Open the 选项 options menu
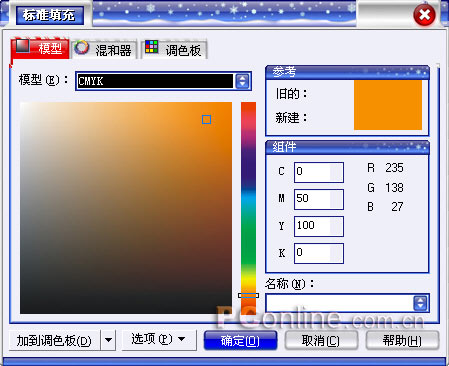 [159, 339]
